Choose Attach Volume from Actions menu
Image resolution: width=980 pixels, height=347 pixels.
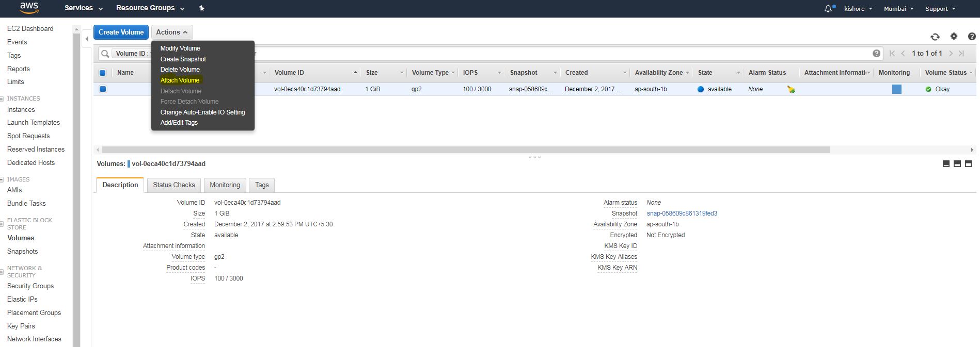tap(180, 80)
